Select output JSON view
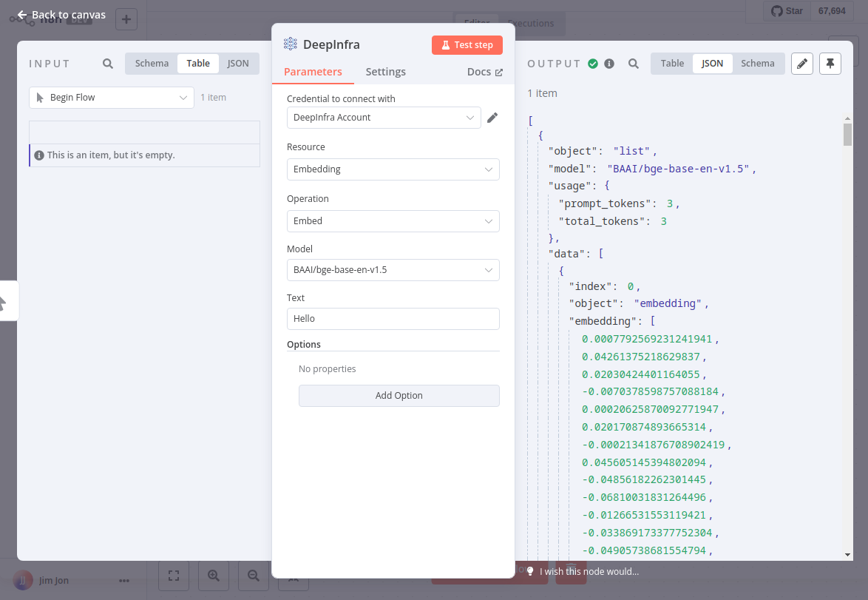Viewport: 868px width, 600px height. click(x=712, y=64)
